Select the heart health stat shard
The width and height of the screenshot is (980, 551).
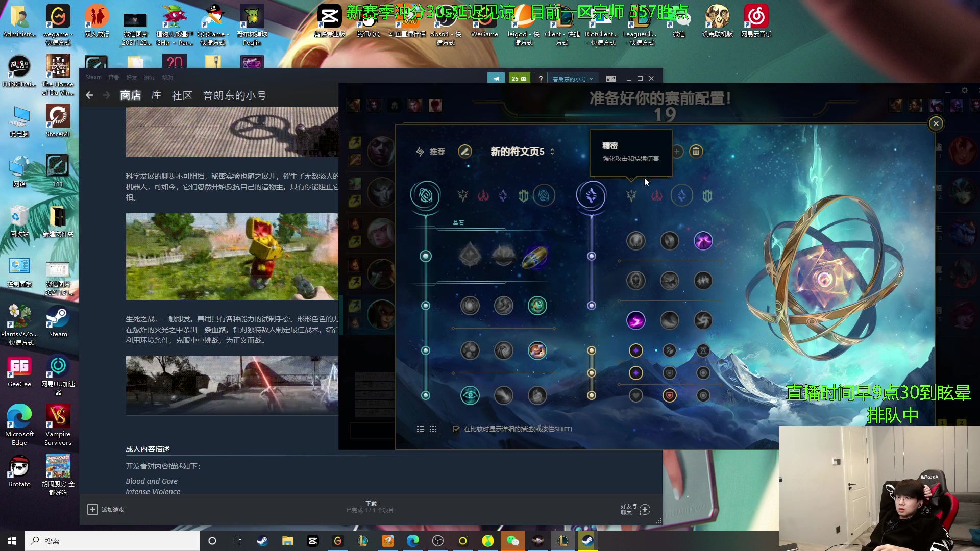[x=635, y=395]
